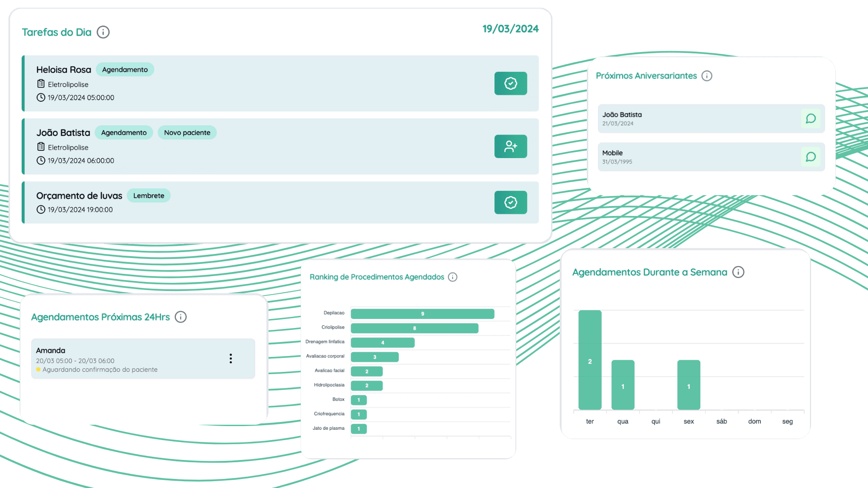Click the Agendamento tag on Heloisa Rosa

point(125,70)
